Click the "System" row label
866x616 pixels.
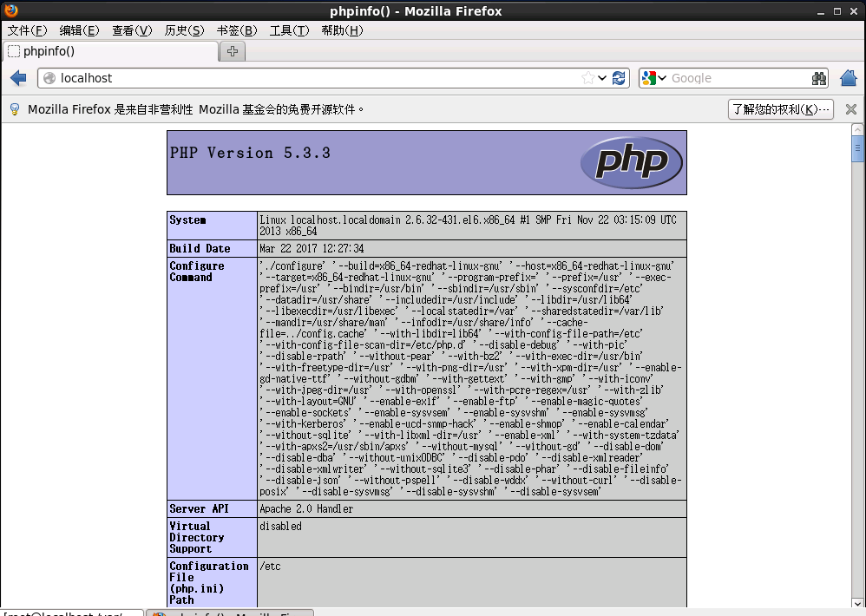(x=187, y=220)
